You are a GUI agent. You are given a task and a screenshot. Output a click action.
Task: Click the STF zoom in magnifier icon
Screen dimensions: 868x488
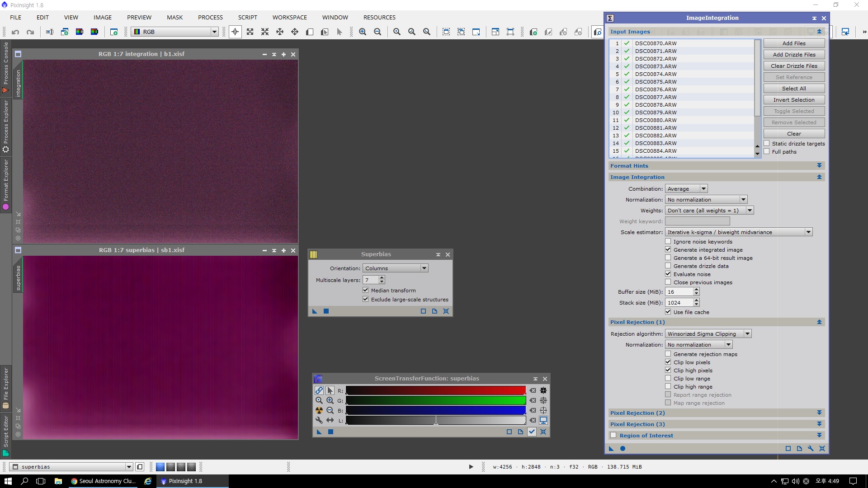(x=330, y=400)
